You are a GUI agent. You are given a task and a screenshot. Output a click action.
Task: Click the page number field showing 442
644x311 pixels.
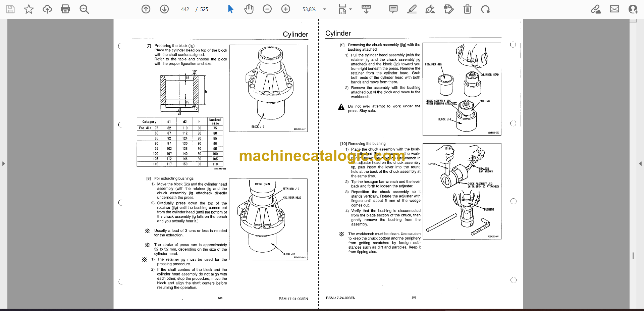point(185,9)
